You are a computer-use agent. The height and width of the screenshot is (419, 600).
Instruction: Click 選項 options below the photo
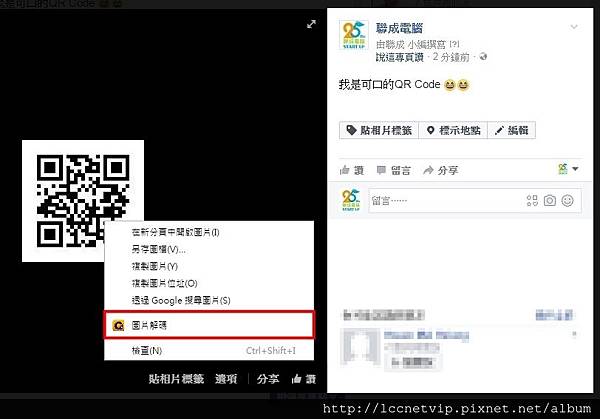coord(226,379)
